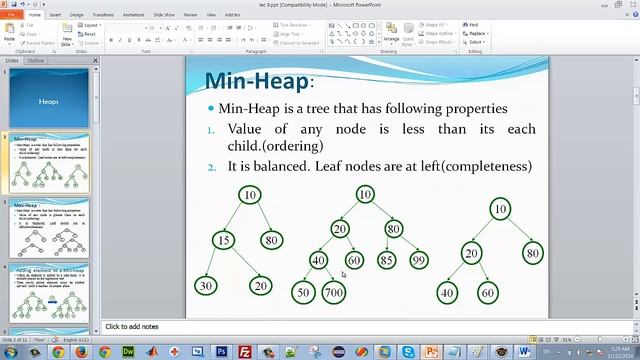This screenshot has height=360, width=640.
Task: Select the Star shape in the shapes gallery
Action: (371, 42)
